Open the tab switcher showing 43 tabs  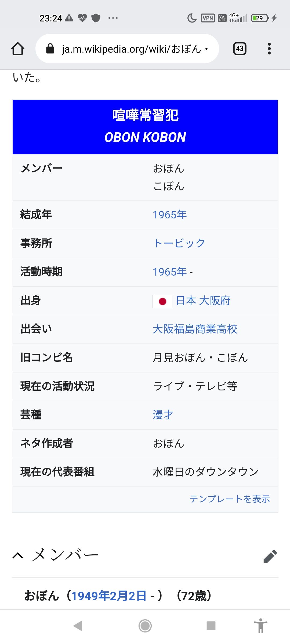[240, 49]
